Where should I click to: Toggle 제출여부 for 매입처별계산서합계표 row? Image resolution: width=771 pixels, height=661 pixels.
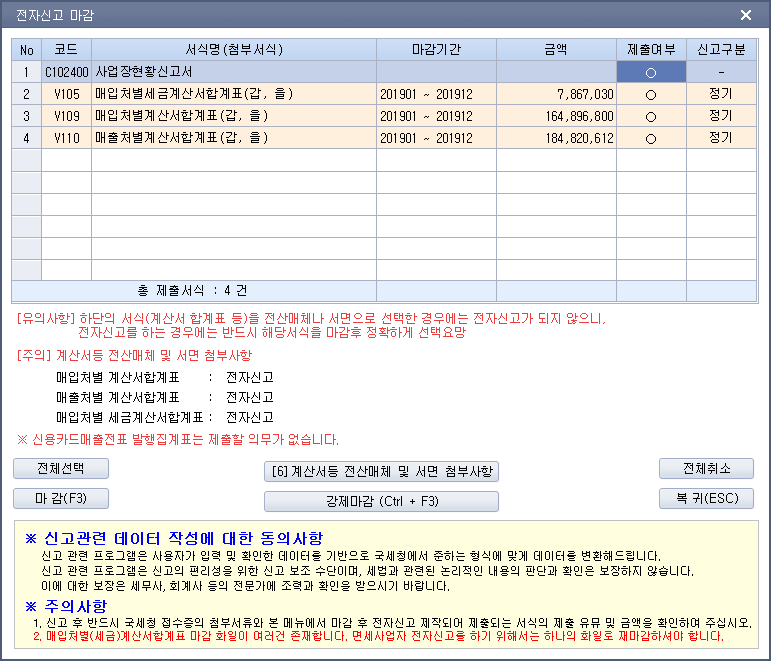[x=651, y=116]
